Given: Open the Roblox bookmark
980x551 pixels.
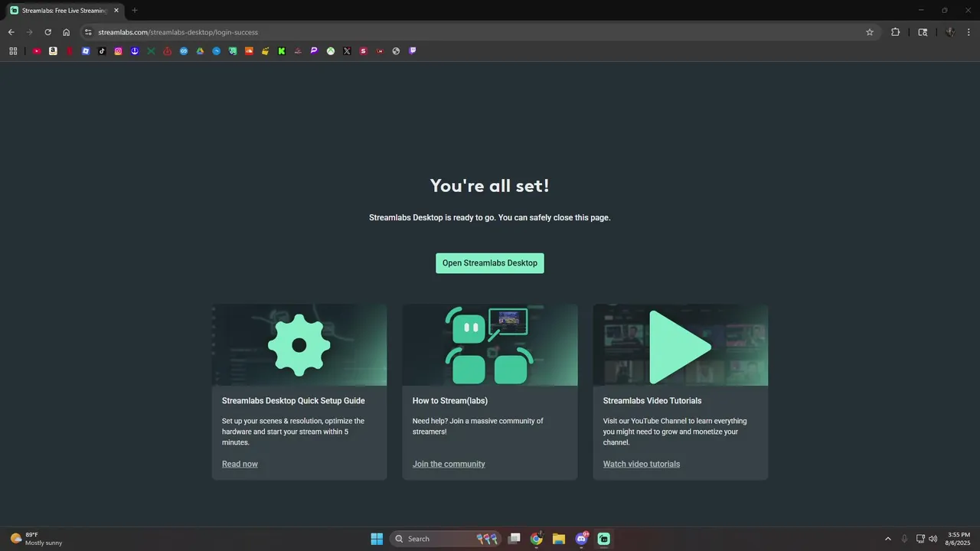Looking at the screenshot, I should coord(86,51).
